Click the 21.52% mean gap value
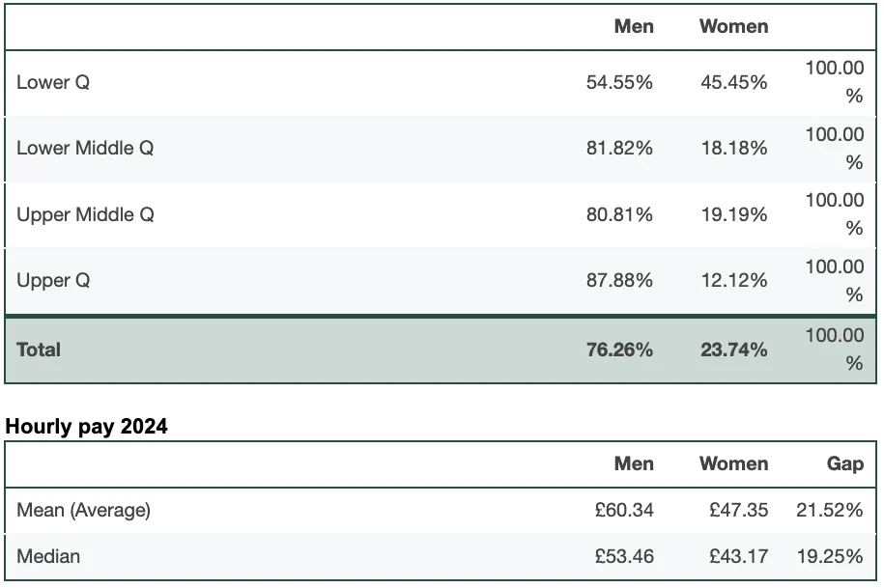Viewport: 884px width, 588px height. tap(829, 510)
